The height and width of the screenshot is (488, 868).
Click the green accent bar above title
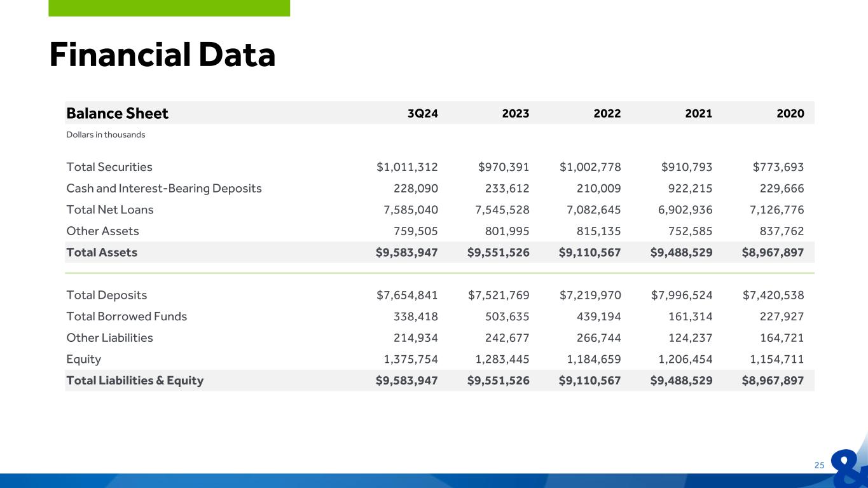pos(169,8)
